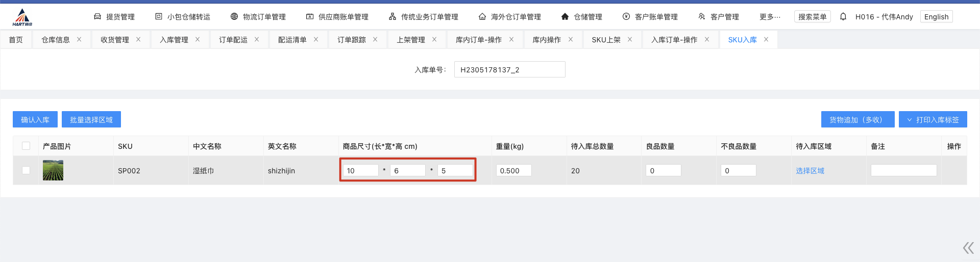
Task: Click the 选择区域 link
Action: 810,171
